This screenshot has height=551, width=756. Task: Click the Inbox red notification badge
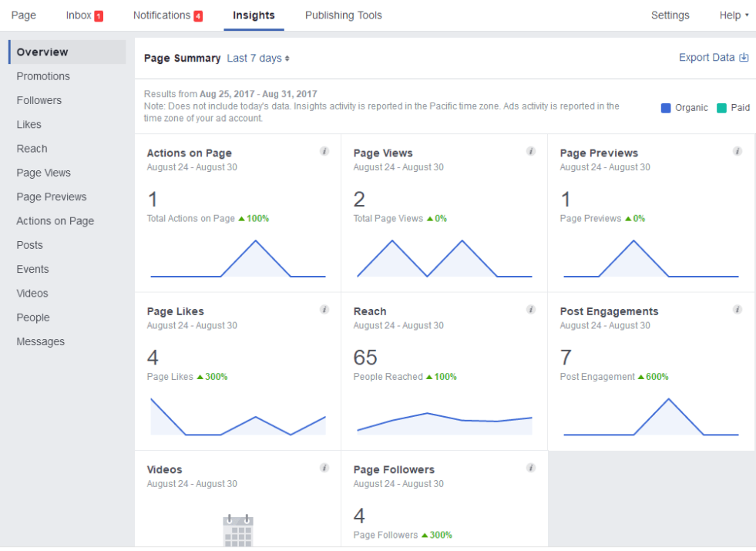99,16
